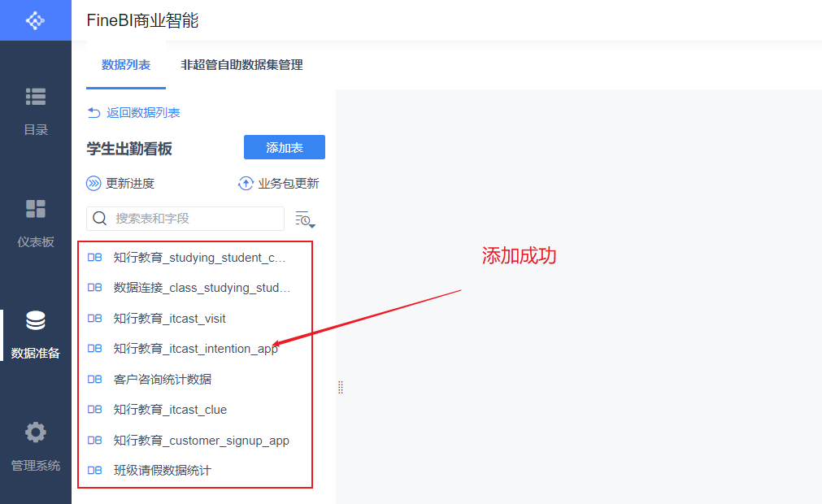The image size is (822, 504).
Task: Click DB icon of 客户咨询统计数据
Action: click(x=94, y=379)
